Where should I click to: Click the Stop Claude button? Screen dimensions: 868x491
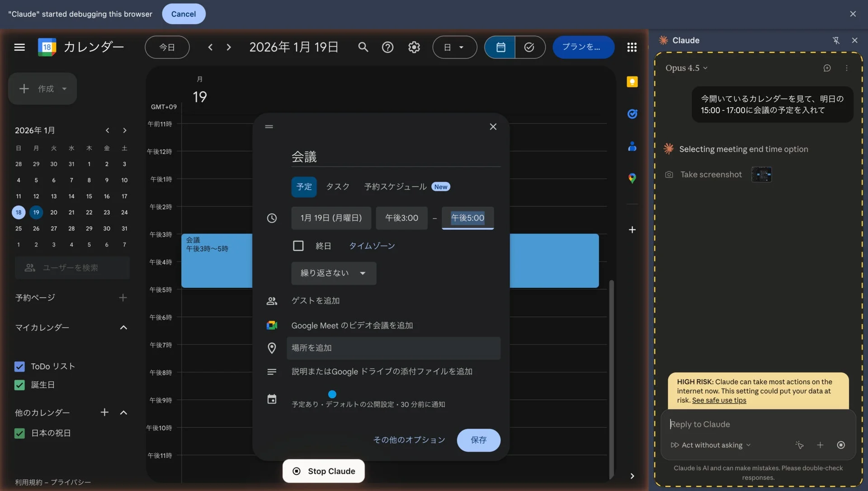(x=323, y=471)
